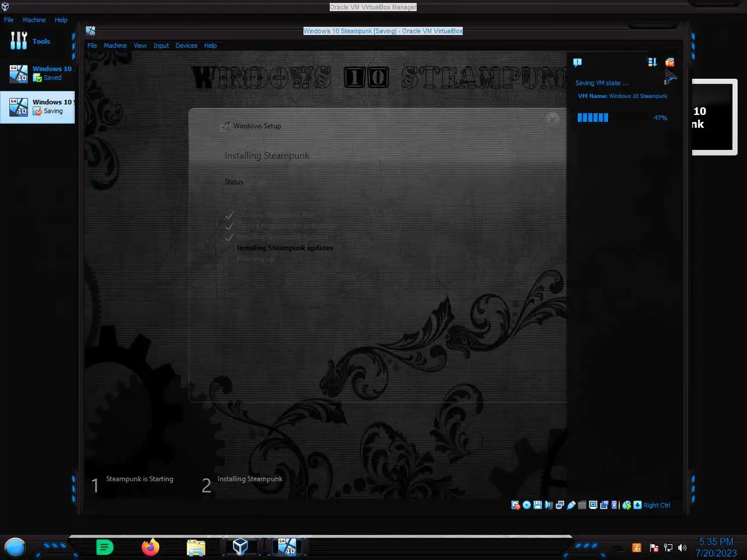Click the keyboard capture arrow status icon

637,505
